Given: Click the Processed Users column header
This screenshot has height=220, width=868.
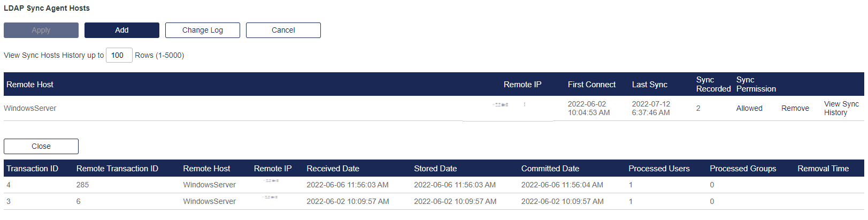Looking at the screenshot, I should [x=659, y=169].
